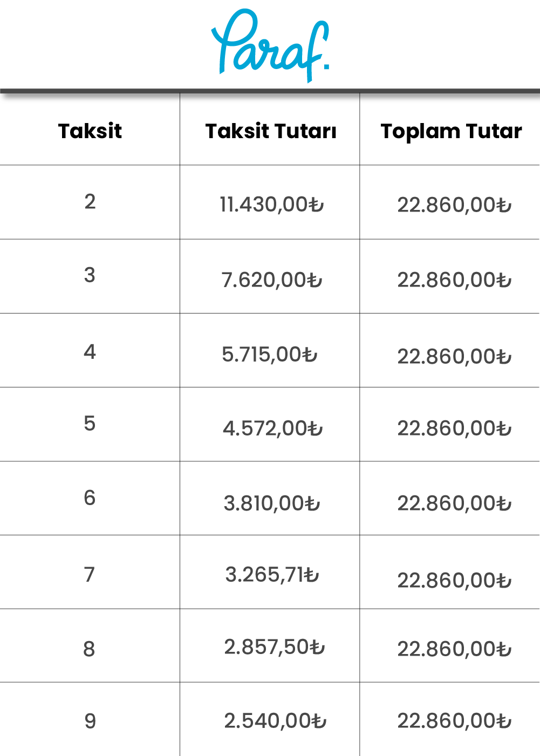Choose the 8 installment row
The image size is (540, 756).
270,646
